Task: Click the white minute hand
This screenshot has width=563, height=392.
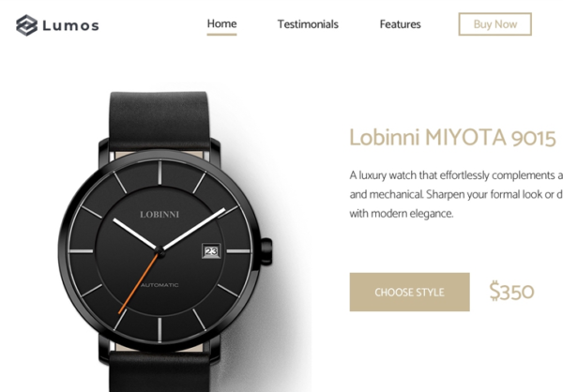Action: 194,230
